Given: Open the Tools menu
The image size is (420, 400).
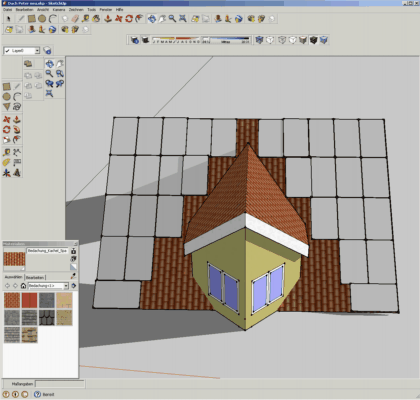Looking at the screenshot, I should click(91, 10).
